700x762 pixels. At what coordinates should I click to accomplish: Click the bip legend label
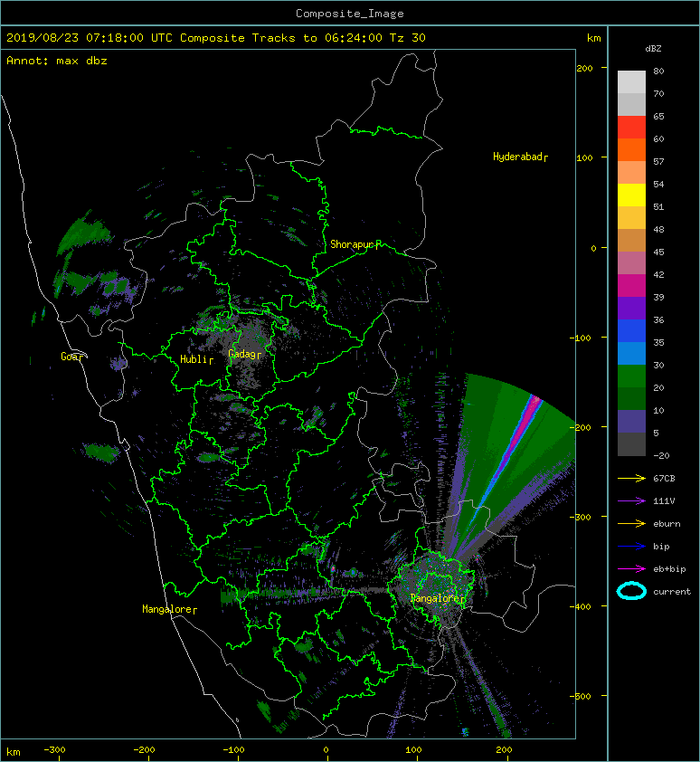(661, 547)
